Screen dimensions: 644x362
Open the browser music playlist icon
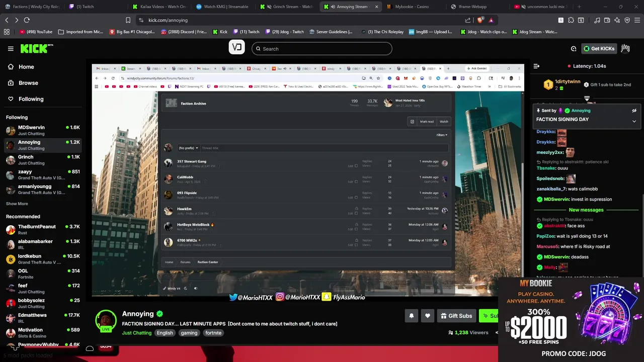click(597, 20)
